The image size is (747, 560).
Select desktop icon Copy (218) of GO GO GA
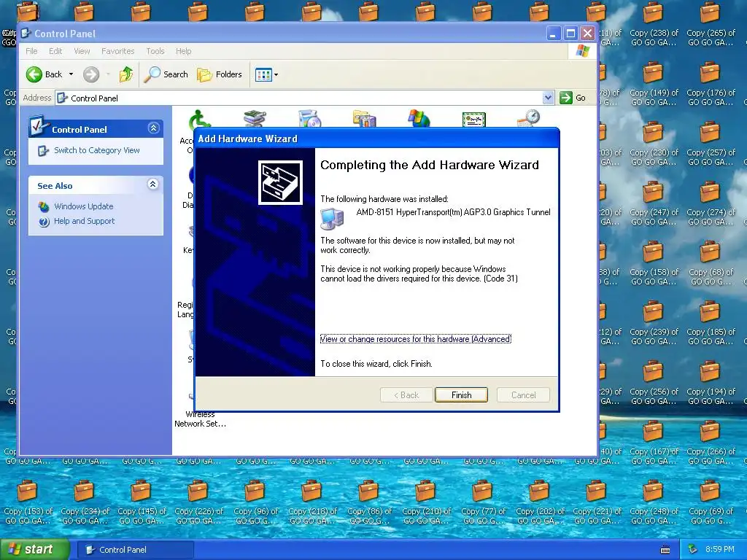tap(312, 502)
